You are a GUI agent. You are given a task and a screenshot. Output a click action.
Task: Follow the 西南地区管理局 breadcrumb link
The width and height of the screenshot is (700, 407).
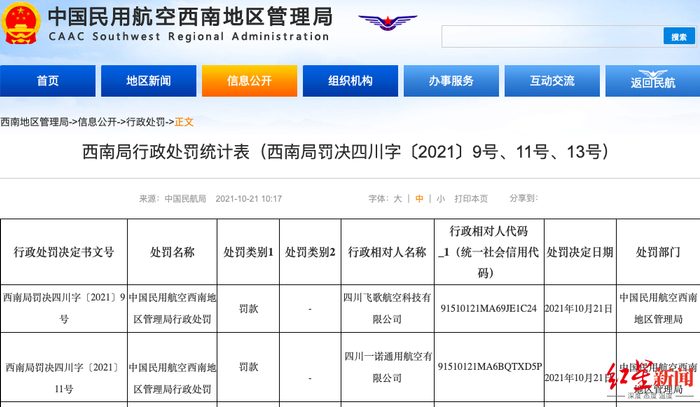(34, 122)
